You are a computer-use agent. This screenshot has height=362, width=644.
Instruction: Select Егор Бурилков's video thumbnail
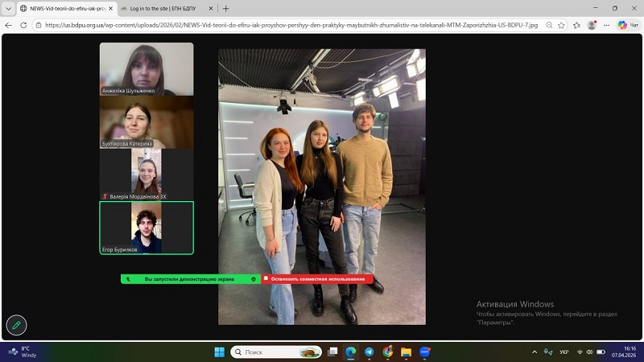tap(147, 228)
